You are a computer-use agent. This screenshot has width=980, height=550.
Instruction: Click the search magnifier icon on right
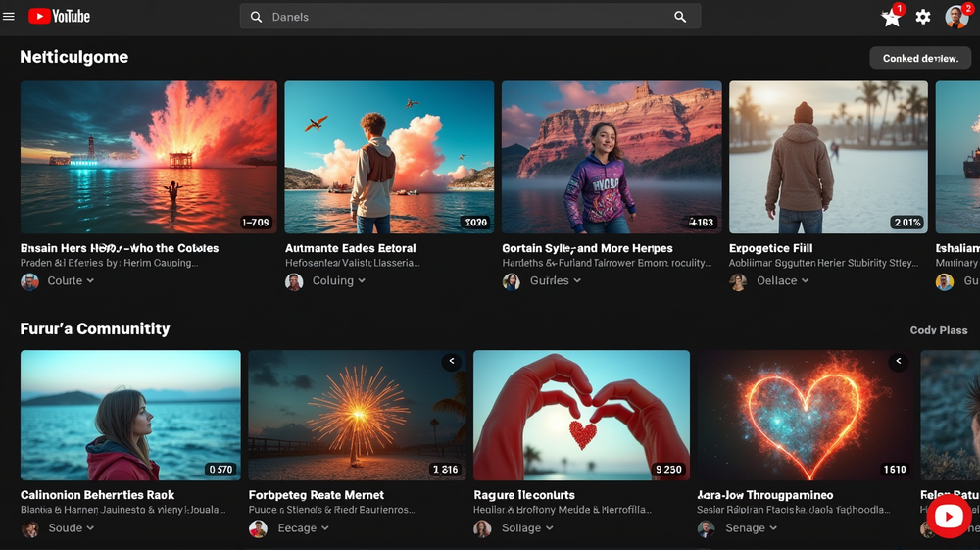click(x=680, y=17)
